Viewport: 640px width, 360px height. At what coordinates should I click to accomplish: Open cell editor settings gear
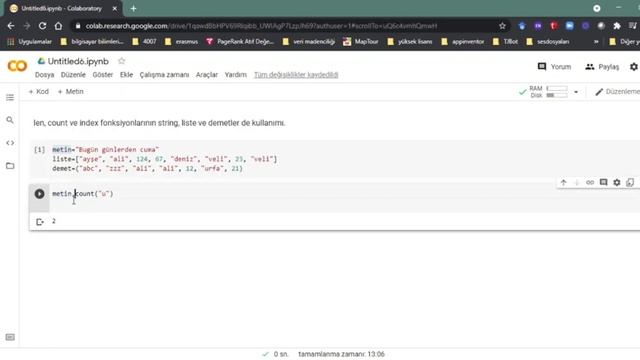(x=617, y=182)
